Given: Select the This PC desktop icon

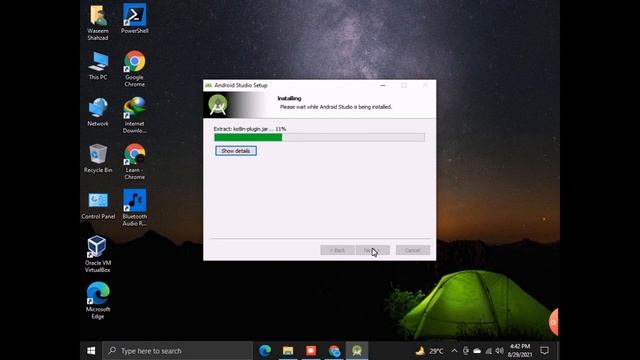Looking at the screenshot, I should click(98, 66).
